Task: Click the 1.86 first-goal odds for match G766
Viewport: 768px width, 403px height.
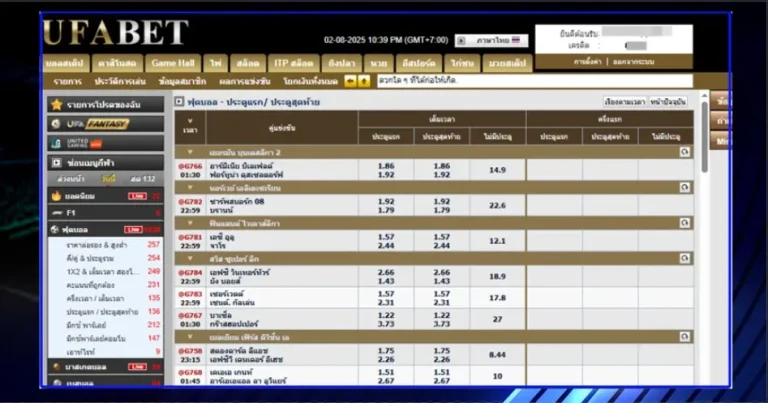Action: 385,166
